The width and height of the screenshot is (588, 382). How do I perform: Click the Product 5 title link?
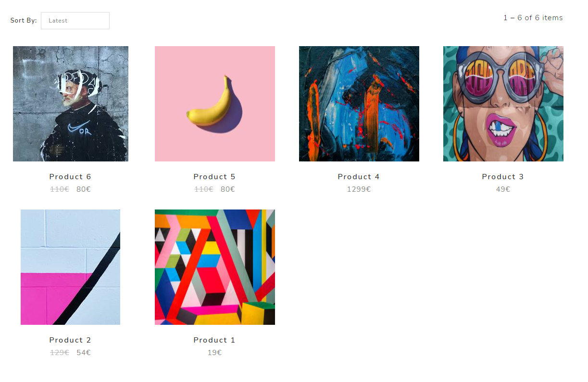point(214,177)
